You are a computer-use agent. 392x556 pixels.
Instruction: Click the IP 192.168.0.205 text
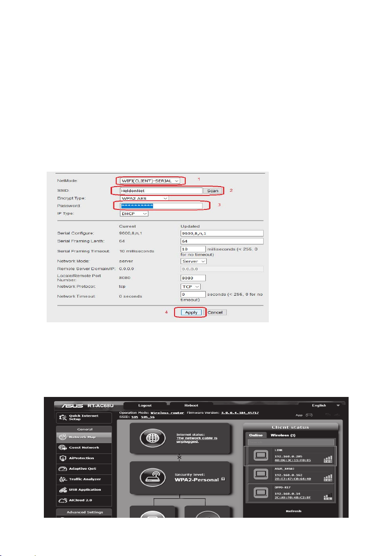pos(288,456)
